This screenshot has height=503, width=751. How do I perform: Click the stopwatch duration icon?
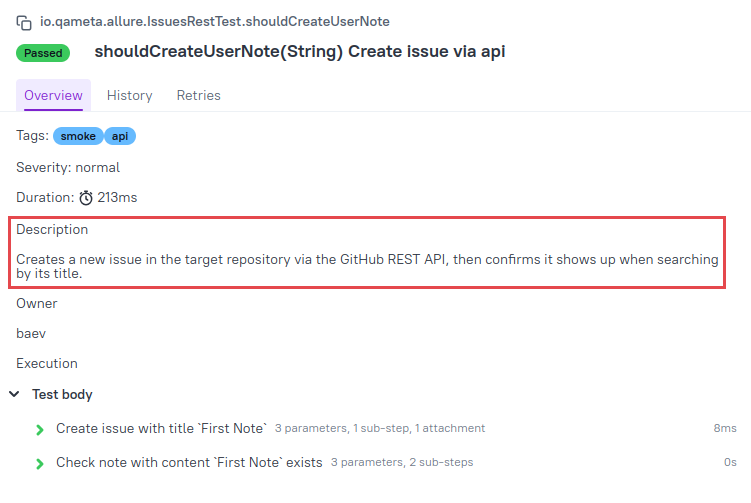click(86, 198)
